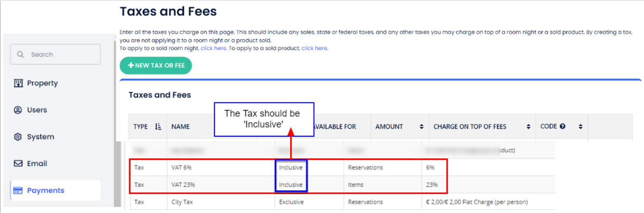Click the System gear icon
The image size is (644, 213).
pos(18,137)
